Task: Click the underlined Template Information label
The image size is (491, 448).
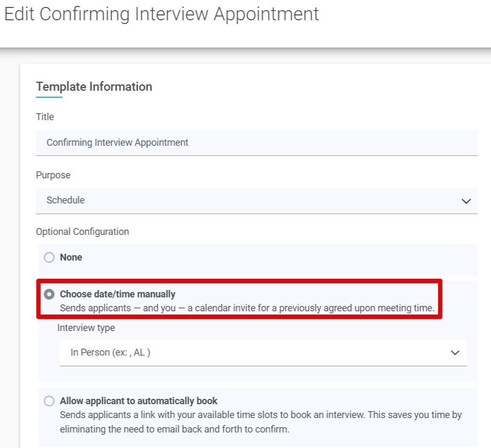Action: 94,87
